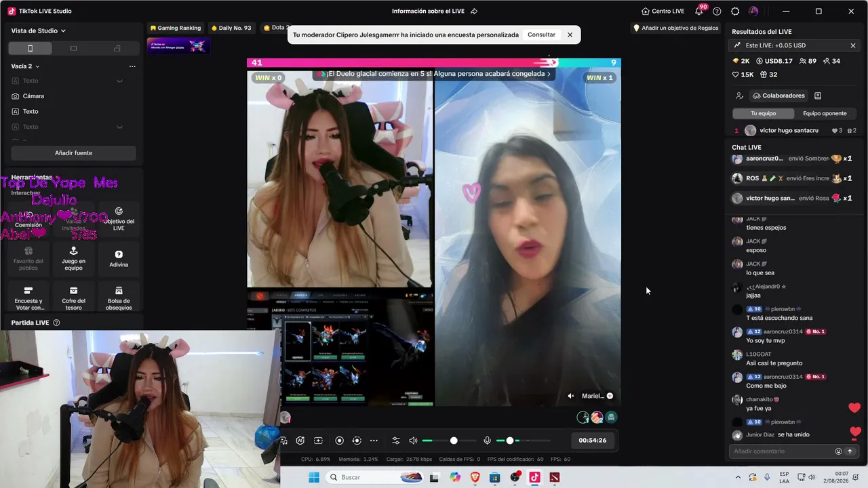The image size is (868, 488).
Task: Click the TikTok Music on Stage banner thumbnail
Action: 178,45
